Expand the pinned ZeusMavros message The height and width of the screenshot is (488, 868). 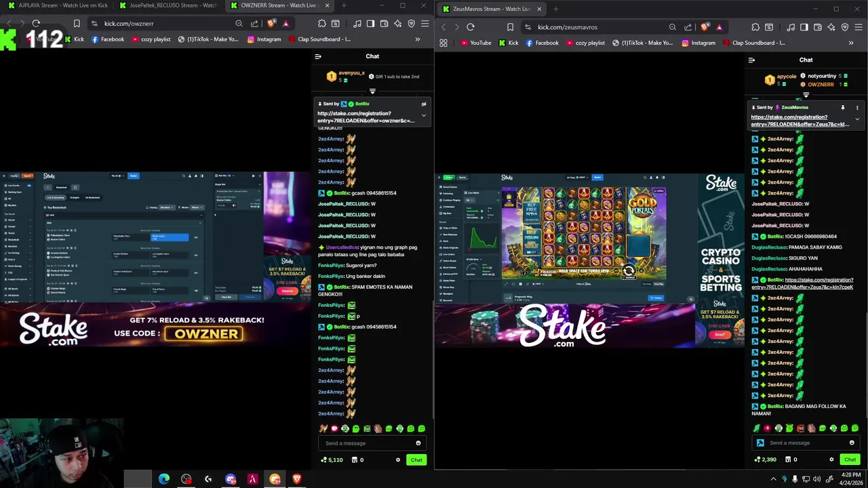coord(857,119)
